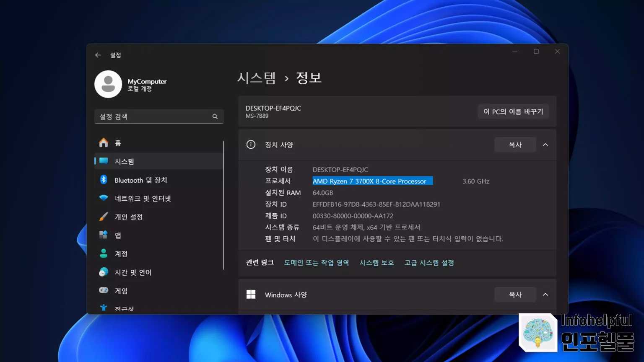The image size is (644, 362).
Task: Click 이 PC의 이름 바꾸기 button
Action: 513,111
